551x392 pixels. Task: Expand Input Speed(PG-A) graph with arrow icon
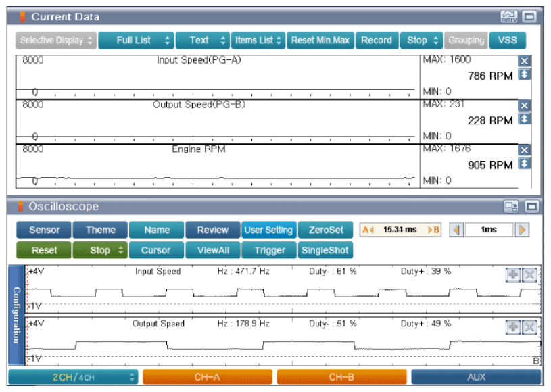point(524,74)
